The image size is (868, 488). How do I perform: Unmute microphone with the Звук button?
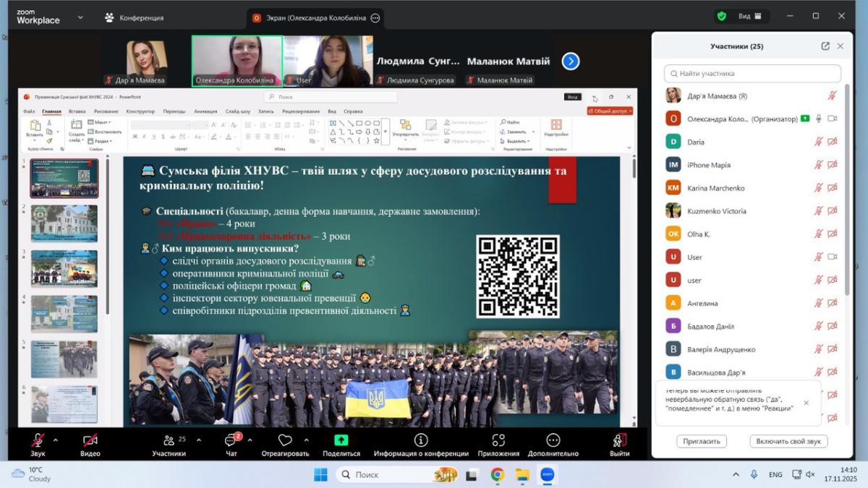(38, 440)
